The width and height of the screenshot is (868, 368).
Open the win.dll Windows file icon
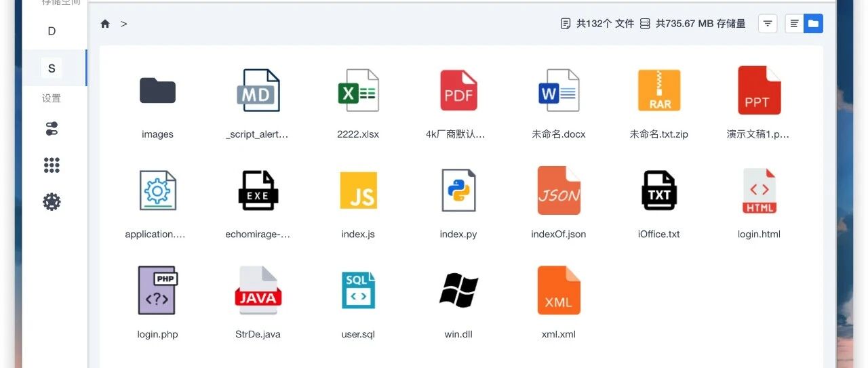coord(458,290)
